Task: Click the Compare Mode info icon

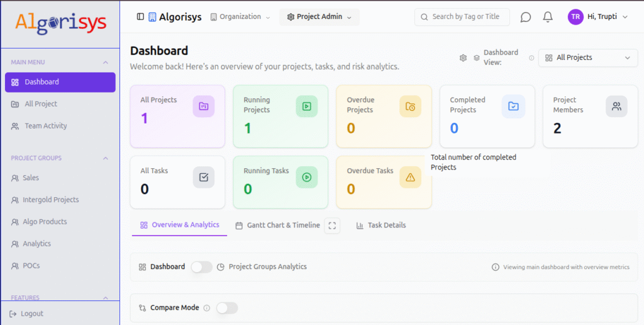Action: click(x=207, y=308)
